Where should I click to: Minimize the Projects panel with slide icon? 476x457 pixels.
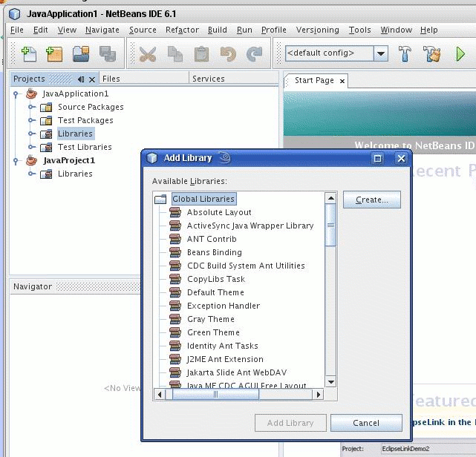(x=81, y=79)
